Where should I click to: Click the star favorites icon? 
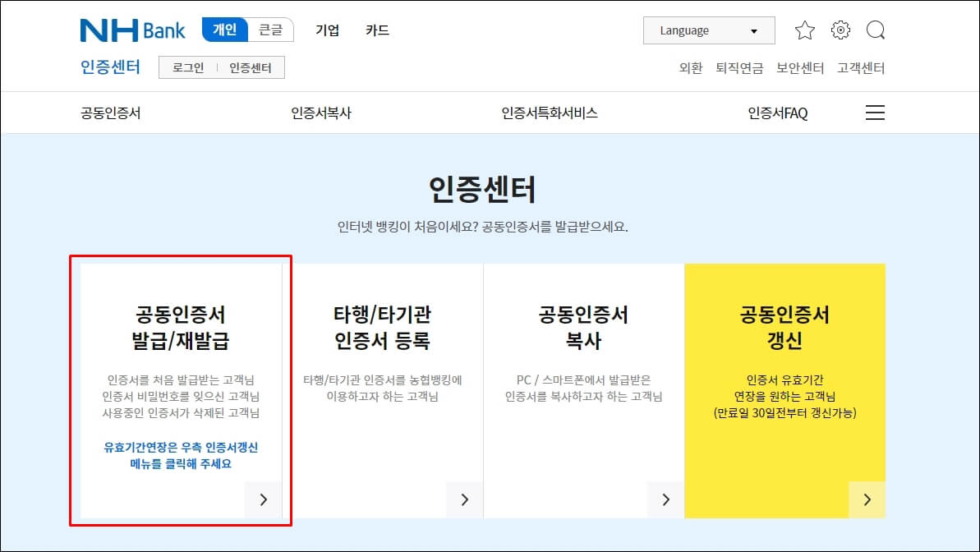coord(804,30)
